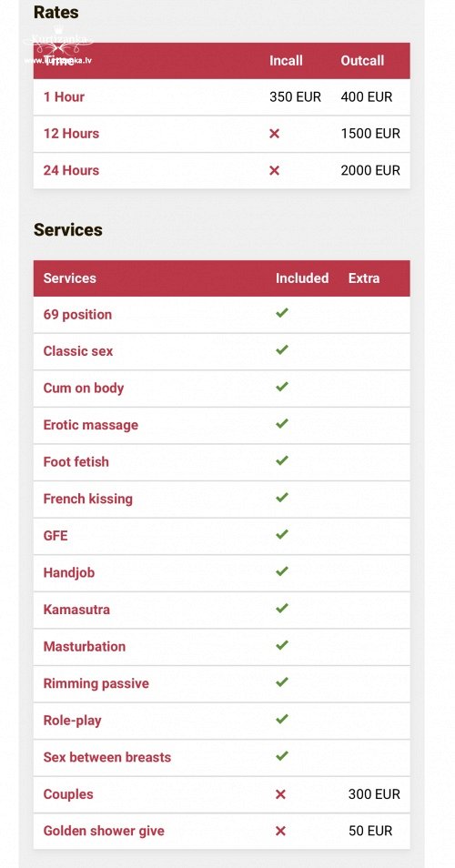Click the Extra column header
The image size is (455, 868).
click(x=364, y=278)
